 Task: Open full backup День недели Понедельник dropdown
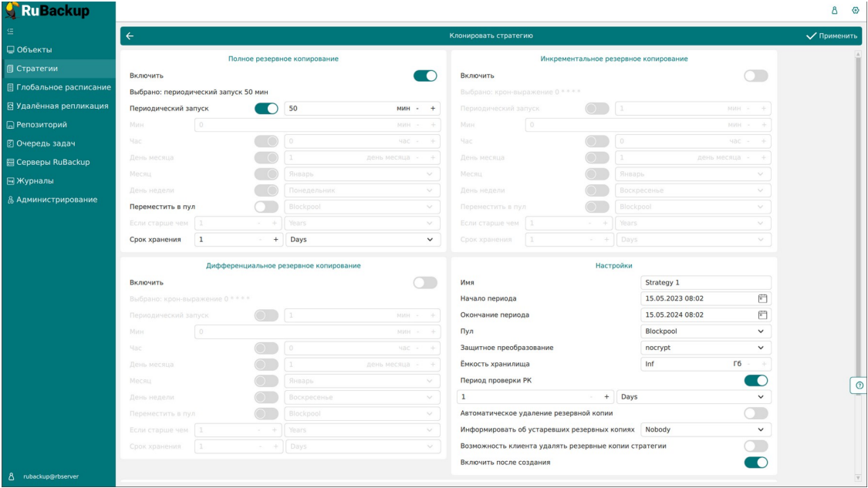click(x=363, y=190)
